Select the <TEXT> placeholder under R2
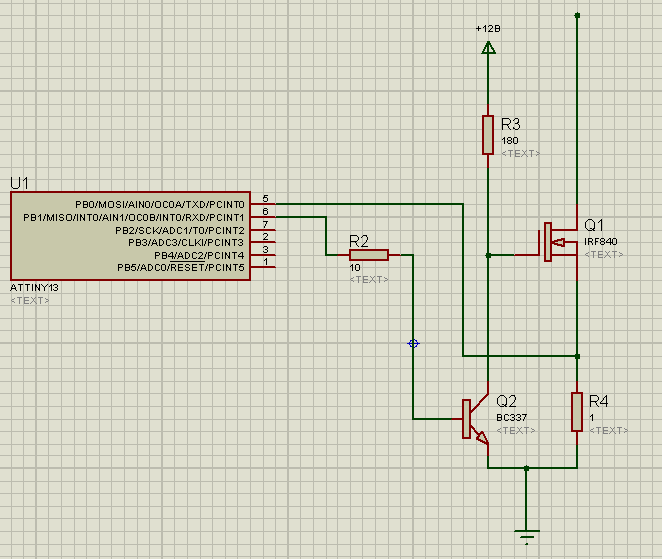The image size is (662, 559). [x=369, y=279]
